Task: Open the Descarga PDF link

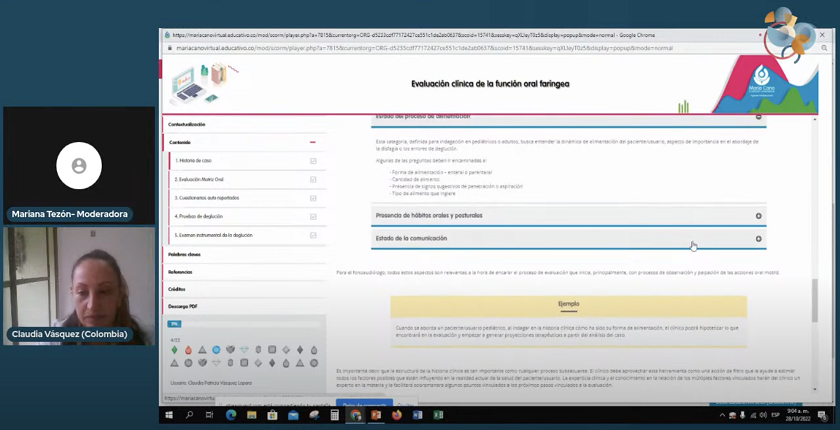Action: [183, 306]
